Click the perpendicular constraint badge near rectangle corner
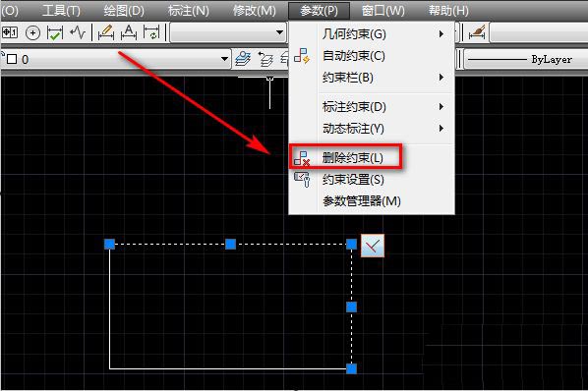The image size is (588, 391). (x=373, y=246)
